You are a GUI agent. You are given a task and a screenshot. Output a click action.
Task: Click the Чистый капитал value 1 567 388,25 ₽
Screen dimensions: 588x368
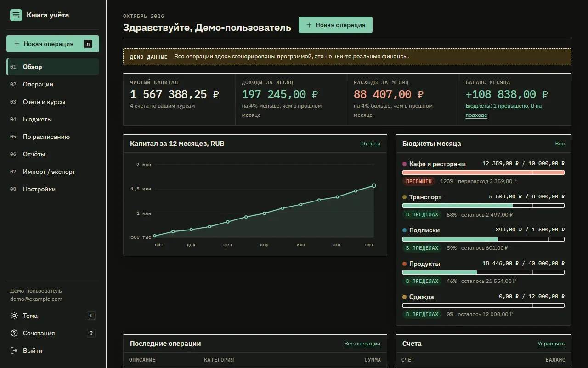pos(175,94)
